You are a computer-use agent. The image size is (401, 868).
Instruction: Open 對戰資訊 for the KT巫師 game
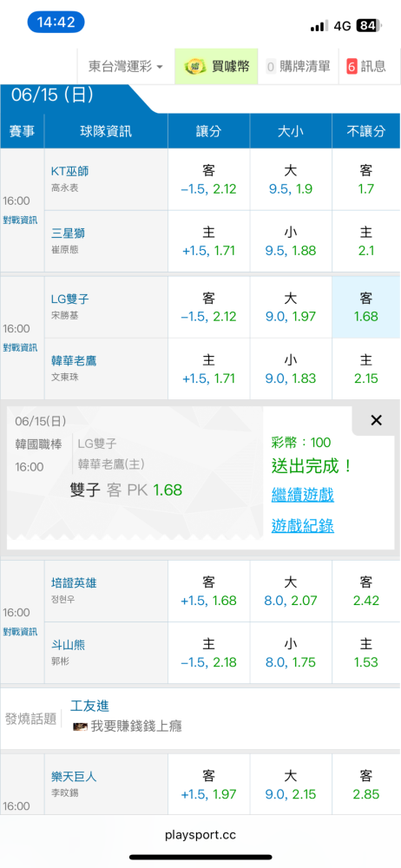21,220
